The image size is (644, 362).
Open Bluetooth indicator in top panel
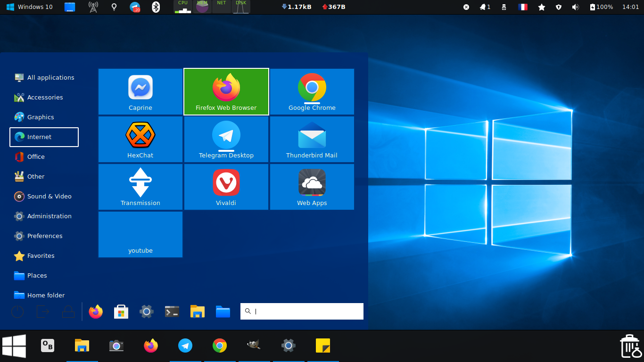[156, 7]
